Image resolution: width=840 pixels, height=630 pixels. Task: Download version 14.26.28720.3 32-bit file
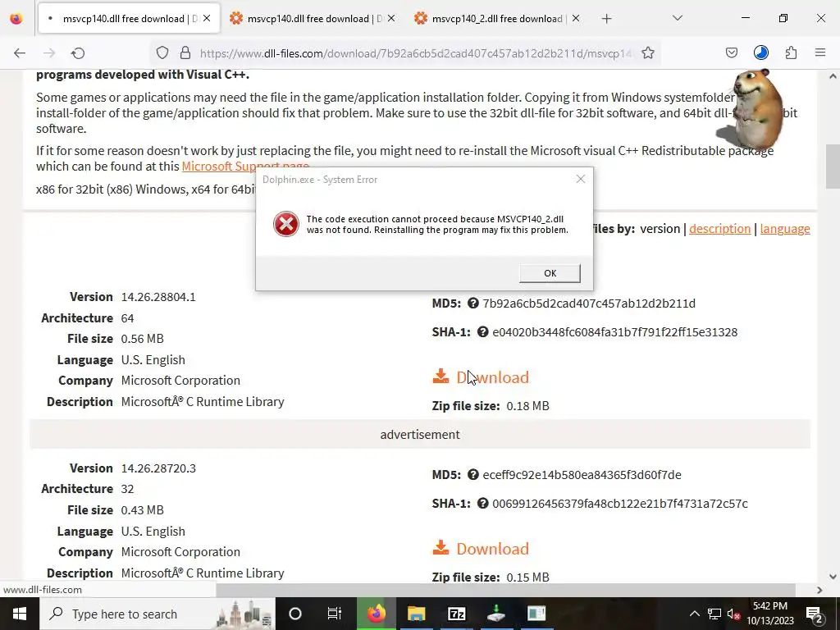492,549
